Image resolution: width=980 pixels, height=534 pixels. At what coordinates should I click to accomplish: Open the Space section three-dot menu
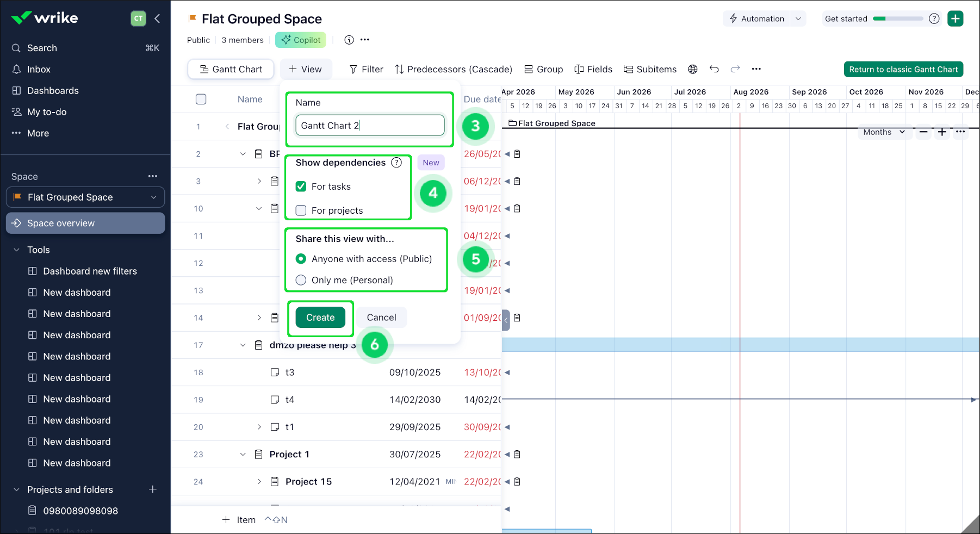tap(153, 176)
